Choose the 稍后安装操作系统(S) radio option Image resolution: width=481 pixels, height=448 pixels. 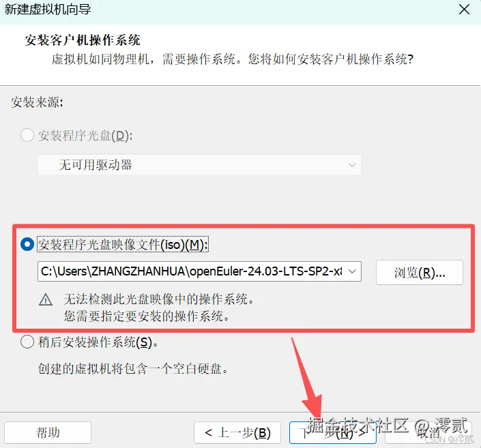pos(27,342)
